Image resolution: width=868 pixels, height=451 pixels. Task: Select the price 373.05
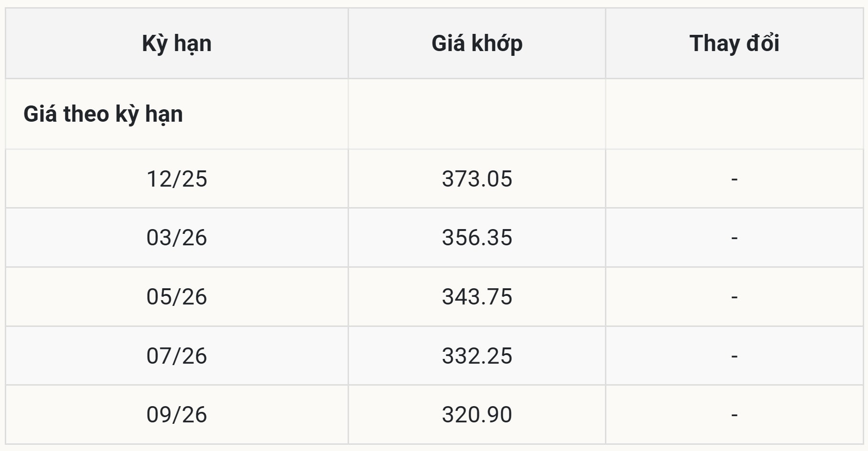pyautogui.click(x=477, y=179)
